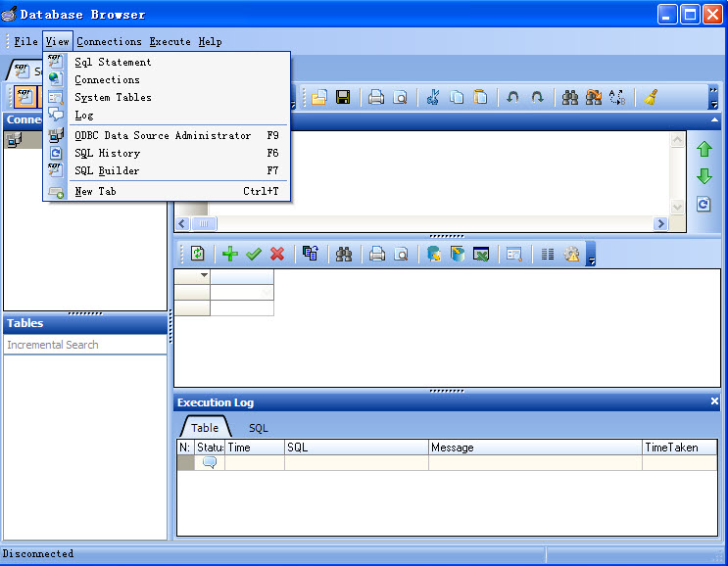This screenshot has height=566, width=728.
Task: Click the binoculars find icon in grid toolbar
Action: (344, 254)
